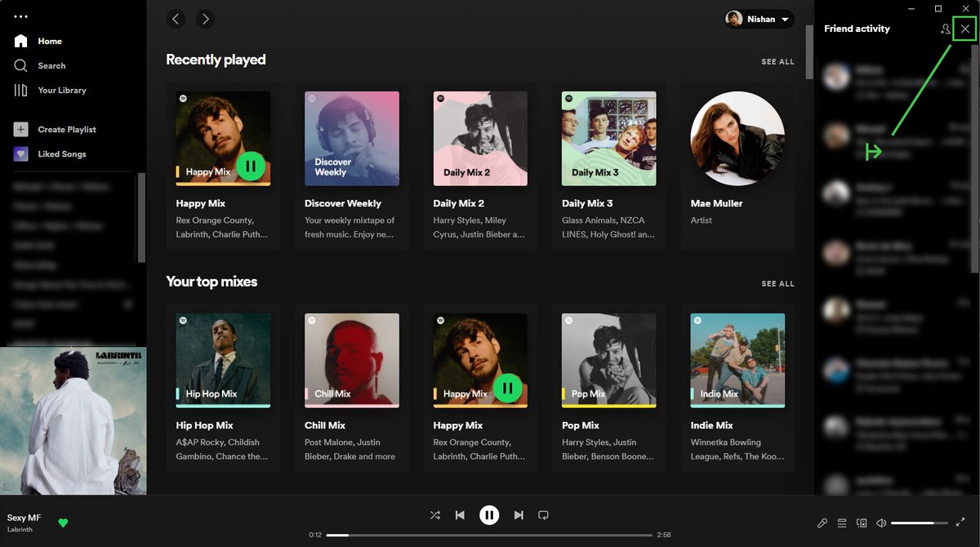This screenshot has height=547, width=980.
Task: See all of Your top mixes
Action: click(x=777, y=283)
